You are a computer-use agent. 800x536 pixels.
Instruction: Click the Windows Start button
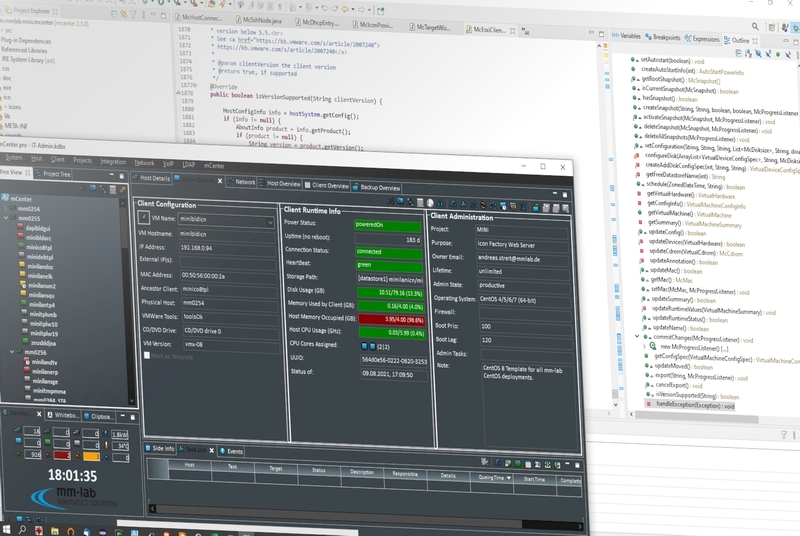(x=9, y=528)
